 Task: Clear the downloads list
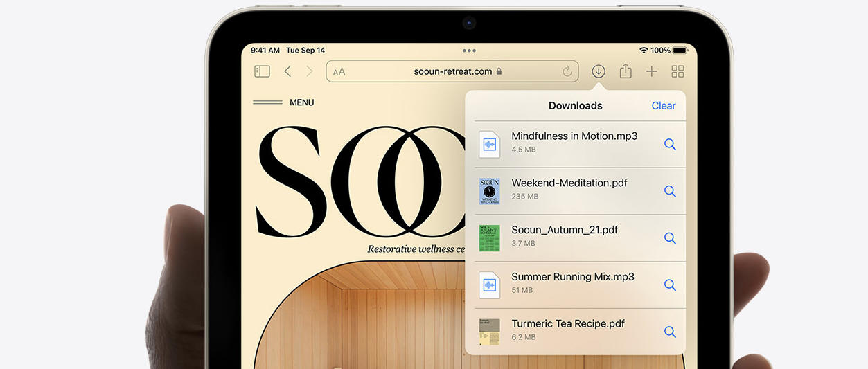click(x=663, y=106)
